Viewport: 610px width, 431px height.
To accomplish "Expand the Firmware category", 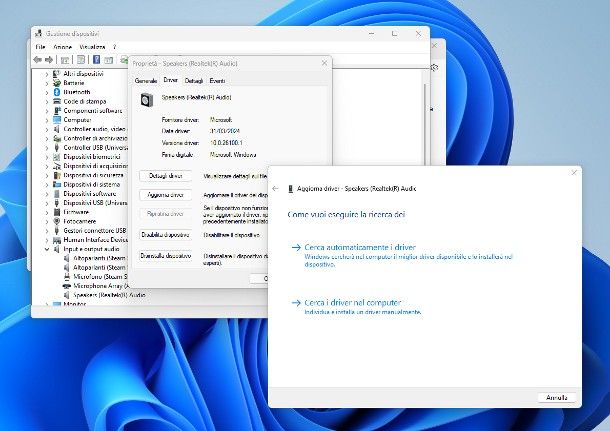I will click(46, 211).
